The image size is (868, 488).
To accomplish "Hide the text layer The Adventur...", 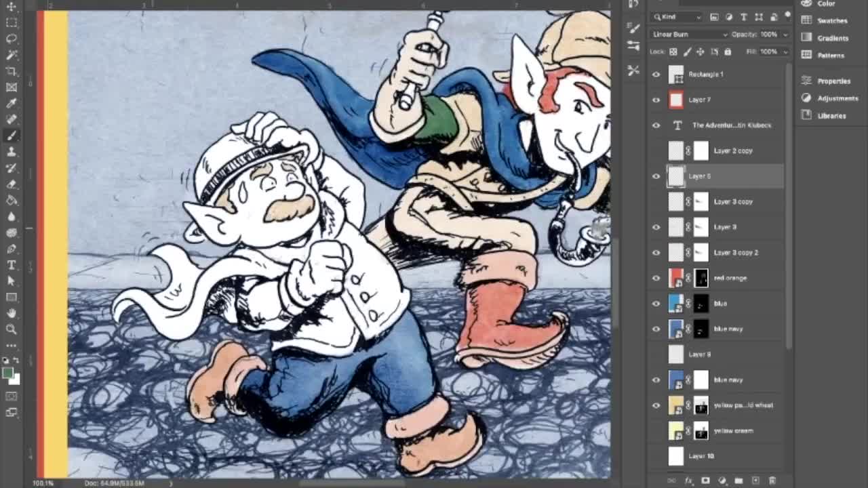I will coord(656,125).
